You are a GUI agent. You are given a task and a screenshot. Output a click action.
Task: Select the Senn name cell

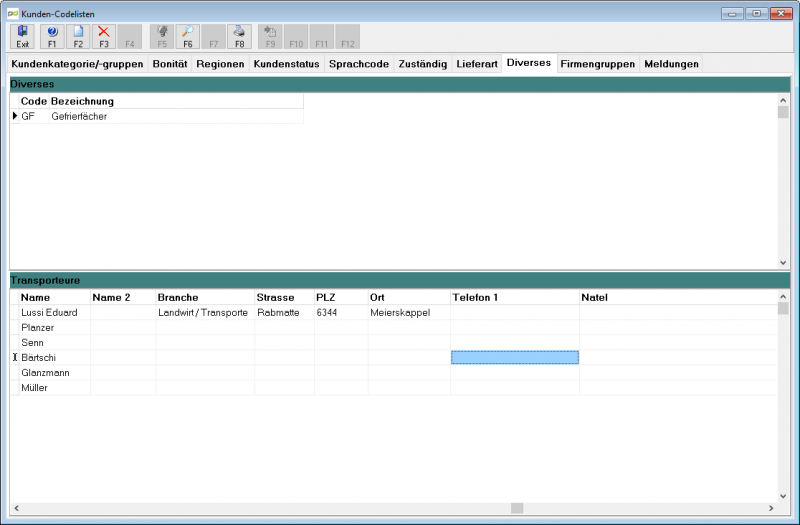pos(55,343)
